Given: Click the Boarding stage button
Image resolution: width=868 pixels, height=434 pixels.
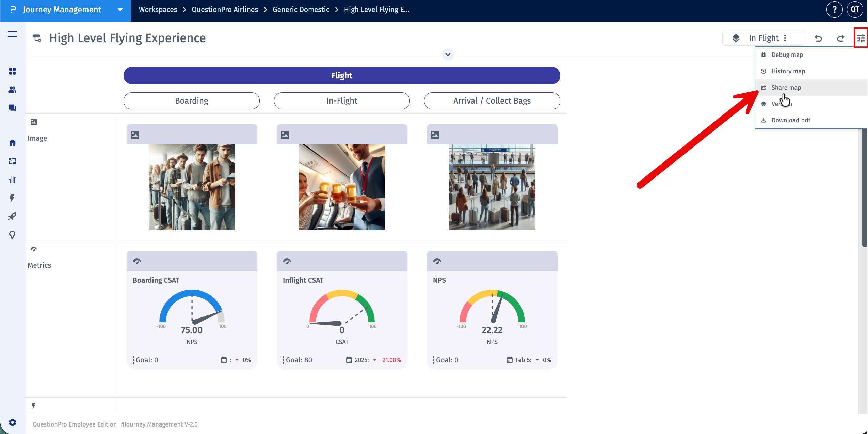Looking at the screenshot, I should click(x=192, y=100).
